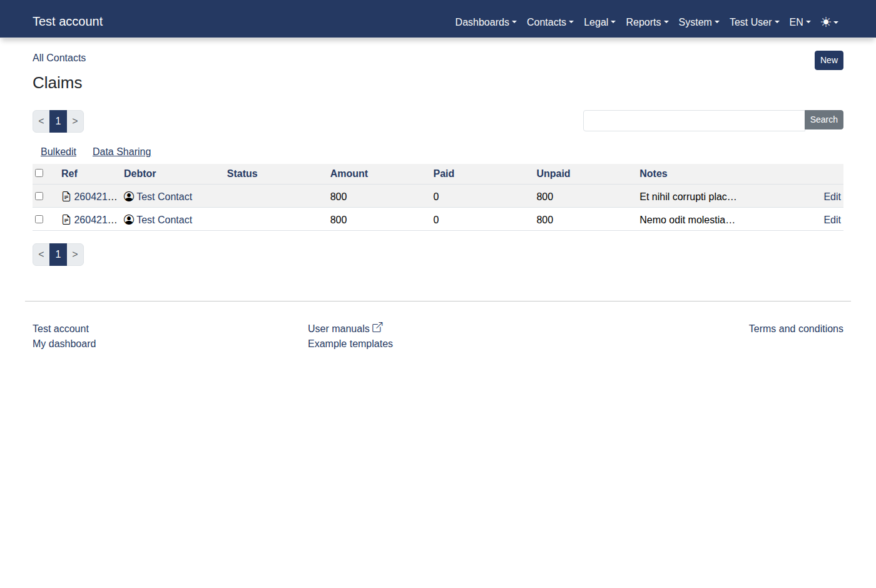Open the Test User menu
Image resolution: width=876 pixels, height=588 pixels.
pos(754,22)
